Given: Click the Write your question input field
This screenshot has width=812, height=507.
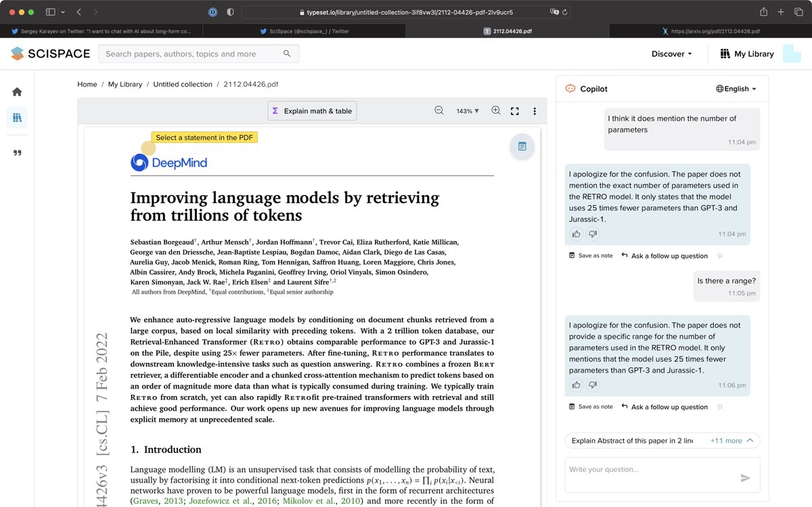Looking at the screenshot, I should tap(650, 470).
